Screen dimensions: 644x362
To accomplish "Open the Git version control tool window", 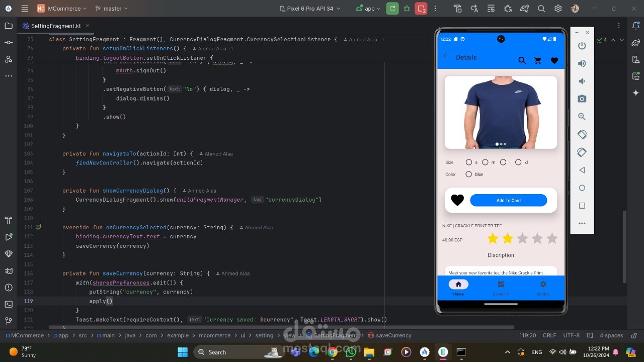I will click(9, 321).
